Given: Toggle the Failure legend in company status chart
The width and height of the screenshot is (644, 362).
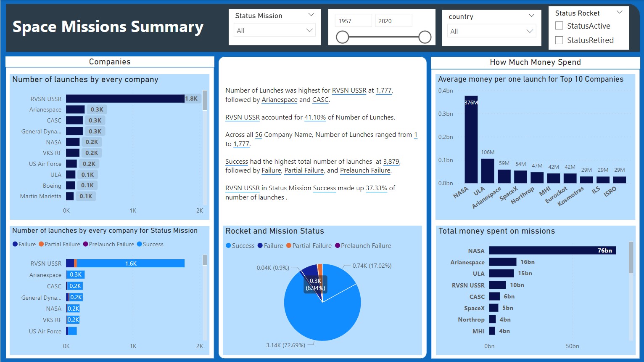Looking at the screenshot, I should point(24,244).
